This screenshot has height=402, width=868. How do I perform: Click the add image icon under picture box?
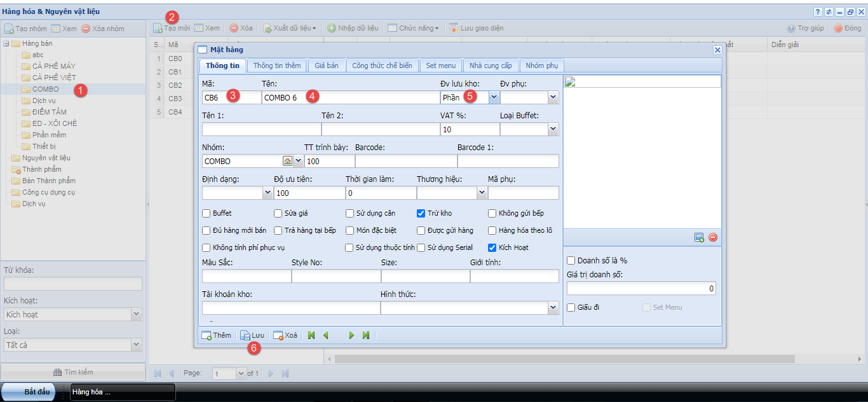699,237
